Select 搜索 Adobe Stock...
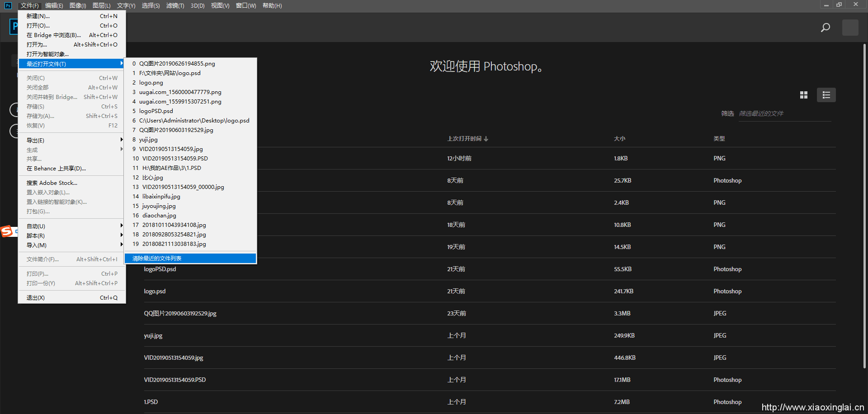 (72, 183)
